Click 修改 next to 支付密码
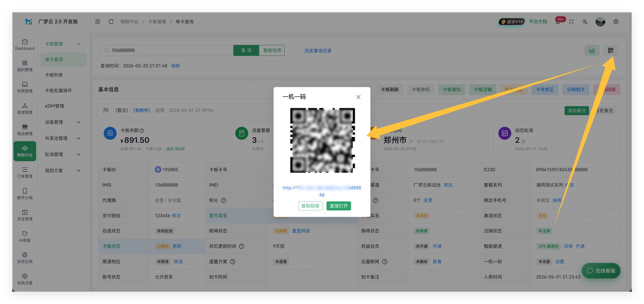The width and height of the screenshot is (644, 304). coord(176,216)
